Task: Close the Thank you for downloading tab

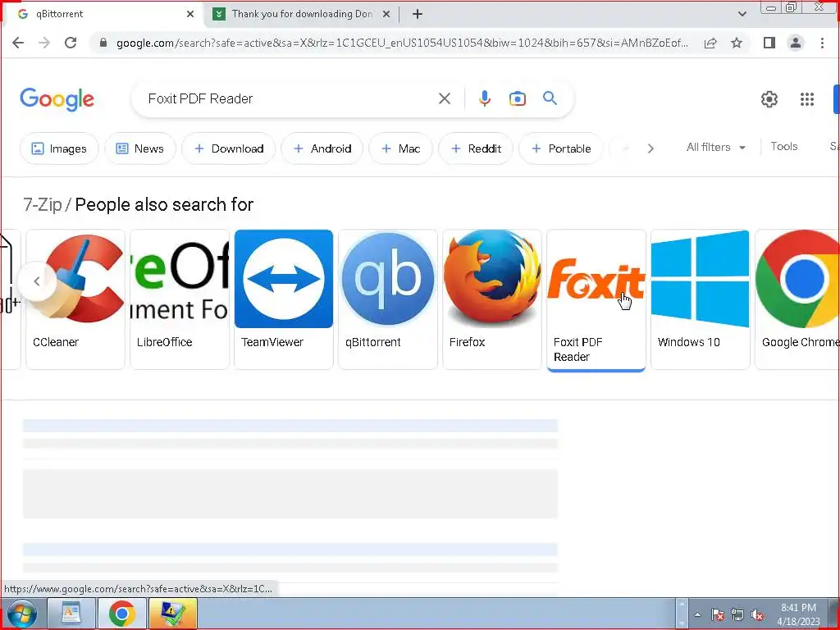Action: point(386,14)
